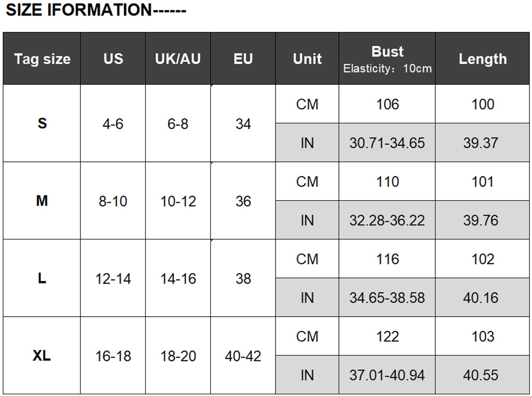Select the "UK/AU" column header
Image resolution: width=532 pixels, height=396 pixels.
178,59
